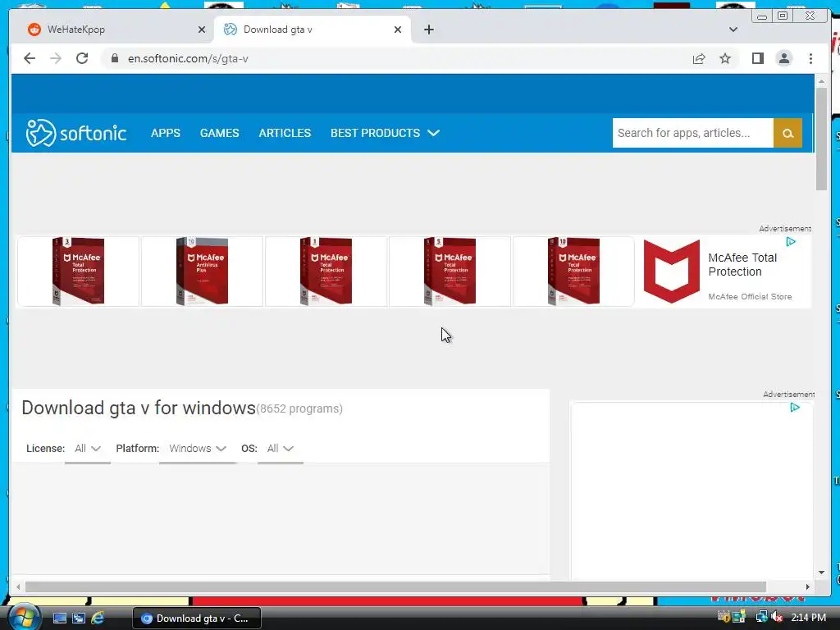Click the page scroll up arrow
Viewport: 840px width, 630px height.
[x=821, y=81]
